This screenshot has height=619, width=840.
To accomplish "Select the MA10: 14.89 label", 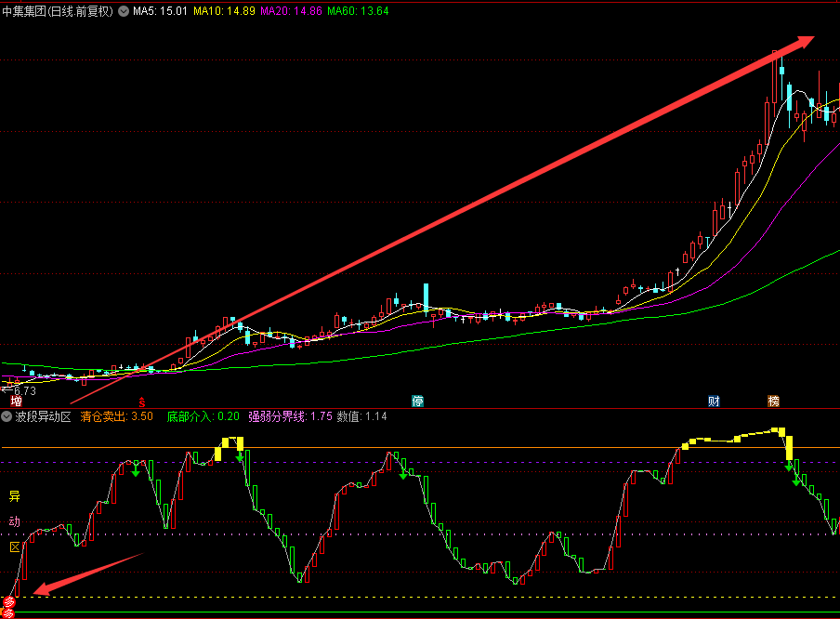I will [x=224, y=11].
